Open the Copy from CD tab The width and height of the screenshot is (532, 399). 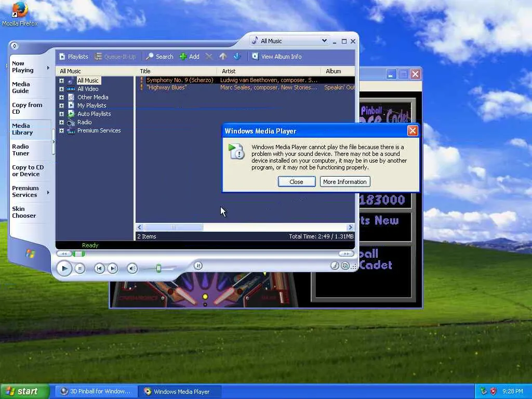click(27, 108)
